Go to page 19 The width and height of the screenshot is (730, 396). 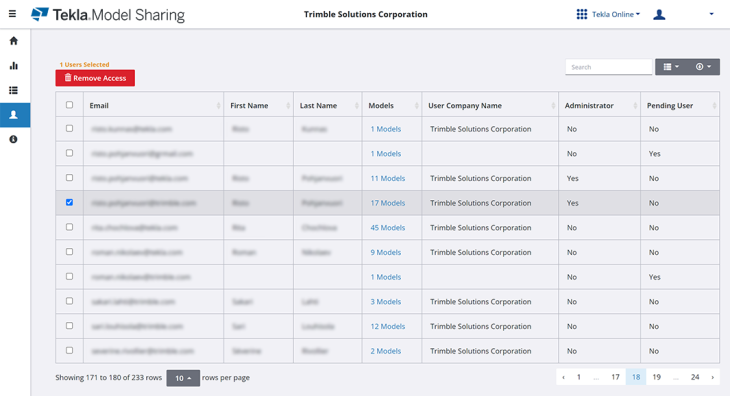(656, 377)
